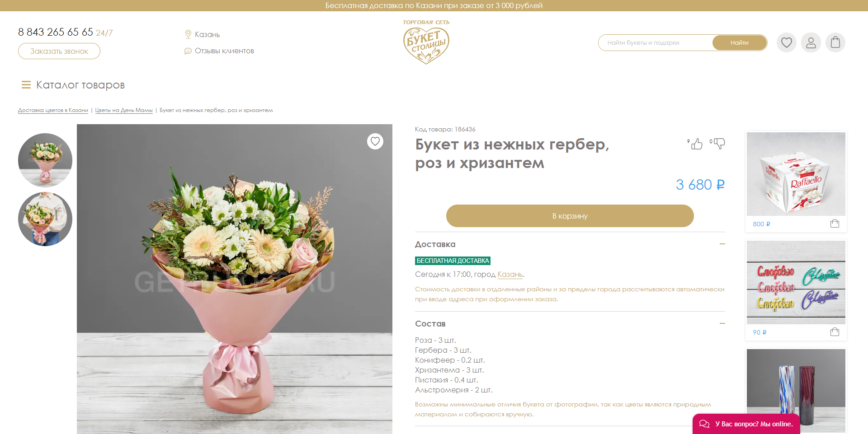Add the 90 ₽ Спасибо topper to cart
The width and height of the screenshot is (868, 434).
pos(835,332)
